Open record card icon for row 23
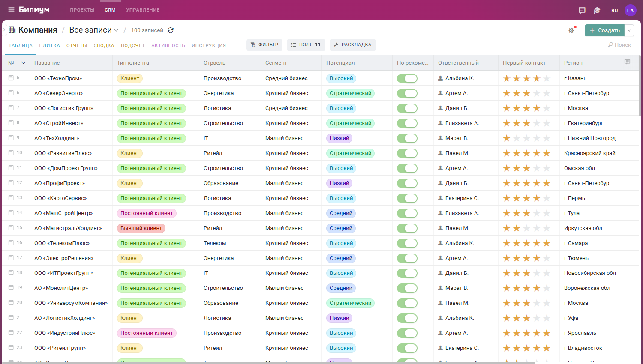Image resolution: width=643 pixels, height=364 pixels. tap(11, 348)
